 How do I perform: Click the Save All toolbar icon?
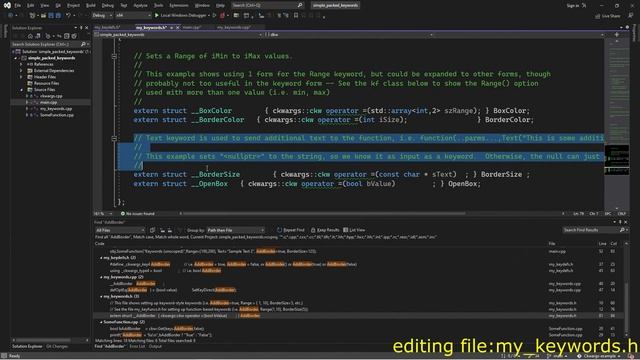coord(58,16)
